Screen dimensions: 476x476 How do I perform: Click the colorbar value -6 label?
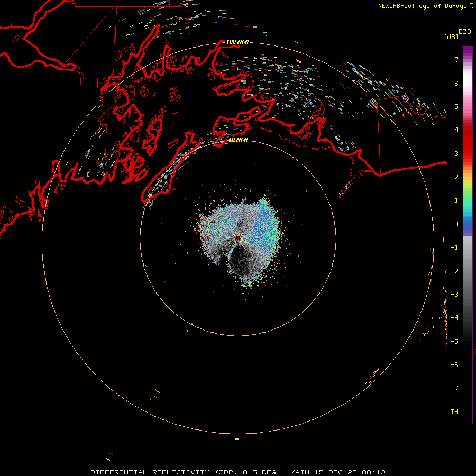coord(454,365)
